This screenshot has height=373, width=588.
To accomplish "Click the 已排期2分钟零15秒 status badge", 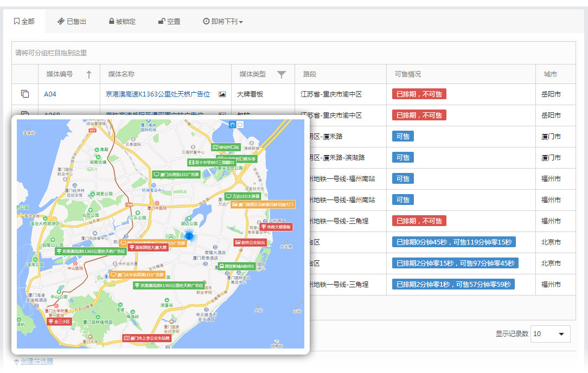I will [x=455, y=263].
